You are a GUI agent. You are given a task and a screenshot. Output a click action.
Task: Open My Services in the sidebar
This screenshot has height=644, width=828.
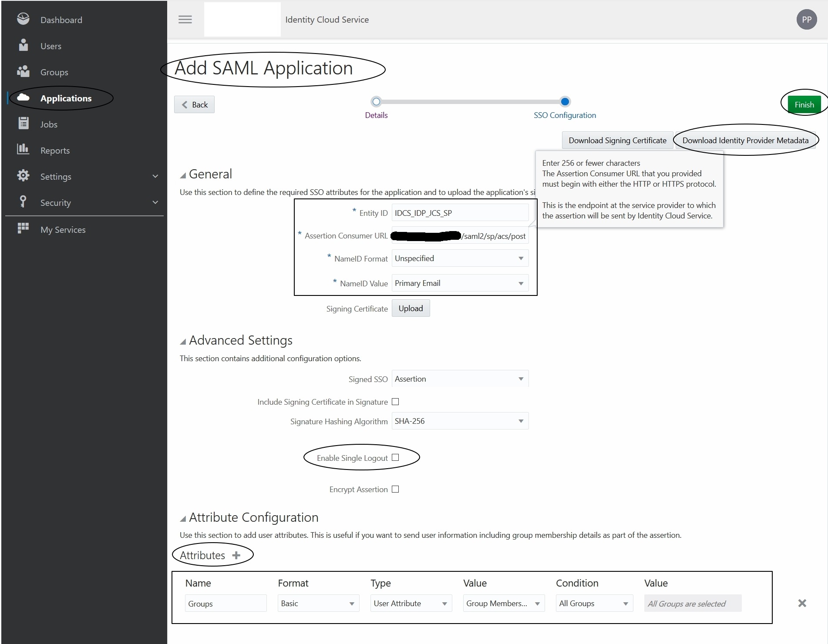pyautogui.click(x=63, y=230)
